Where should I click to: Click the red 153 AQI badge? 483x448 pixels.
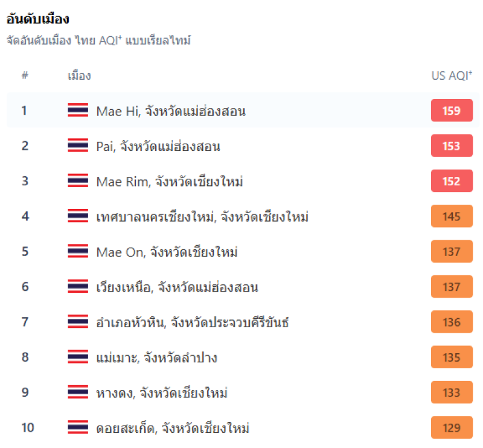[452, 146]
